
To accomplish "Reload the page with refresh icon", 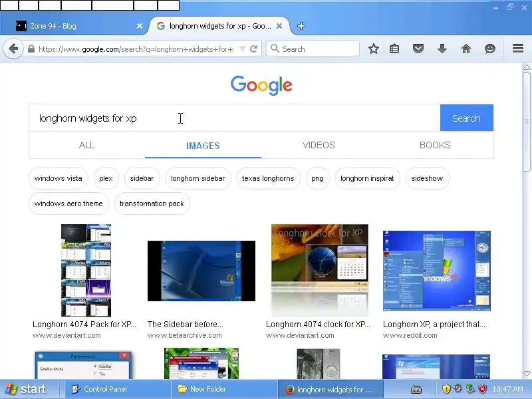I will coord(253,49).
